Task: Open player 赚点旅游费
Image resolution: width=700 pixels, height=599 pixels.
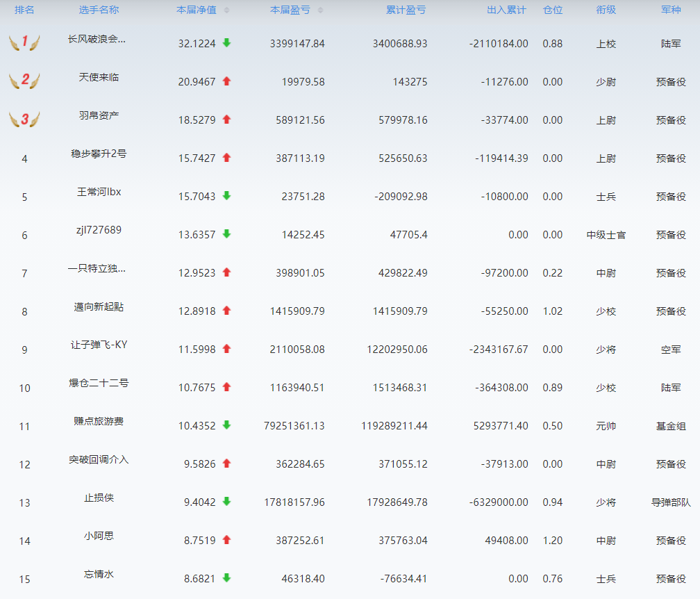Action: click(x=99, y=421)
